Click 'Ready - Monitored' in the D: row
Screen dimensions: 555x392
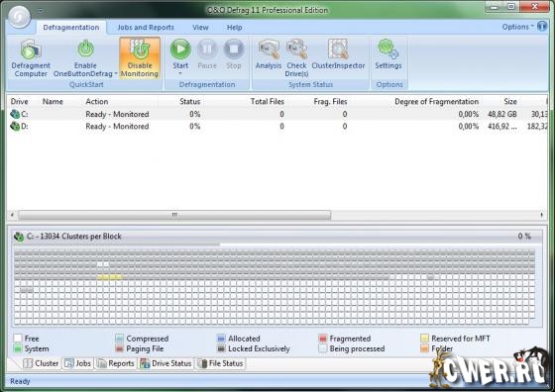click(117, 126)
